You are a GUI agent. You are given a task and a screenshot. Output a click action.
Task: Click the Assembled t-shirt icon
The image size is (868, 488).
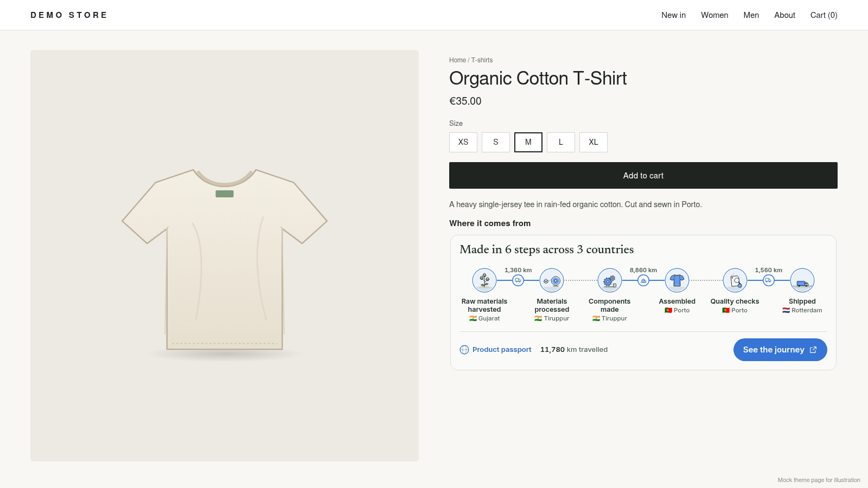677,280
